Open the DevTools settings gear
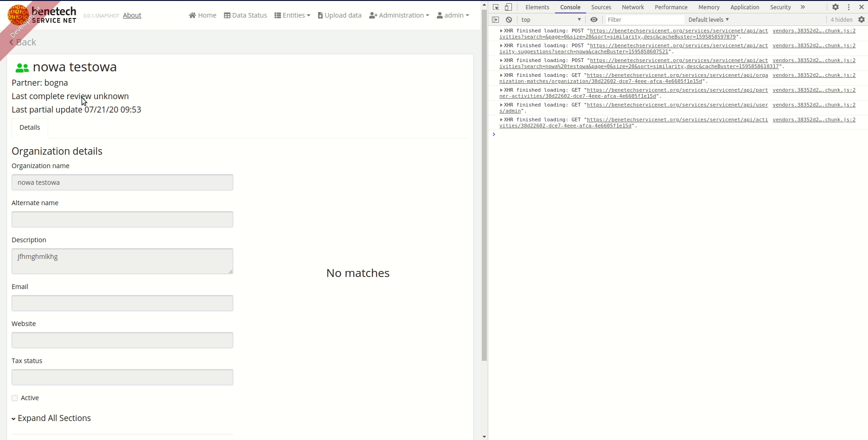Image resolution: width=868 pixels, height=440 pixels. coord(836,7)
